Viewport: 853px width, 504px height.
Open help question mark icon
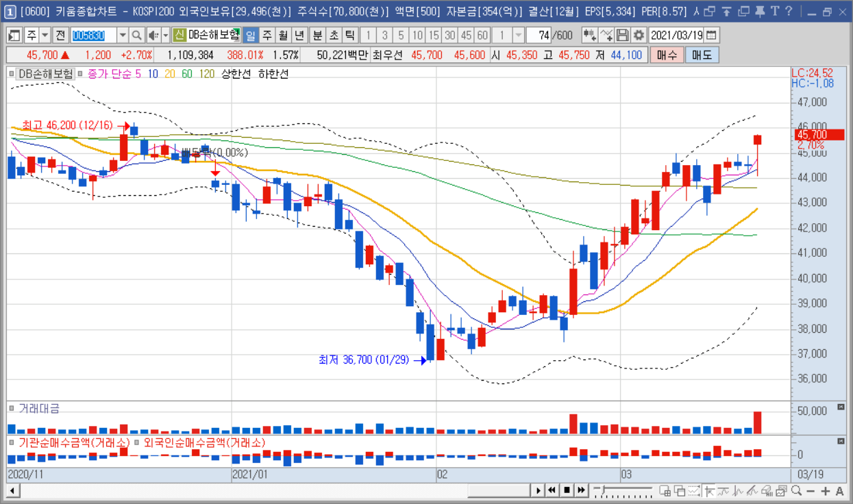pos(789,11)
